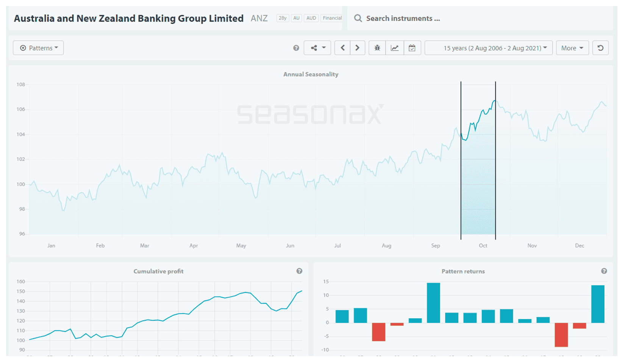Open the 15 years date range dropdown
This screenshot has height=364, width=625.
point(489,48)
